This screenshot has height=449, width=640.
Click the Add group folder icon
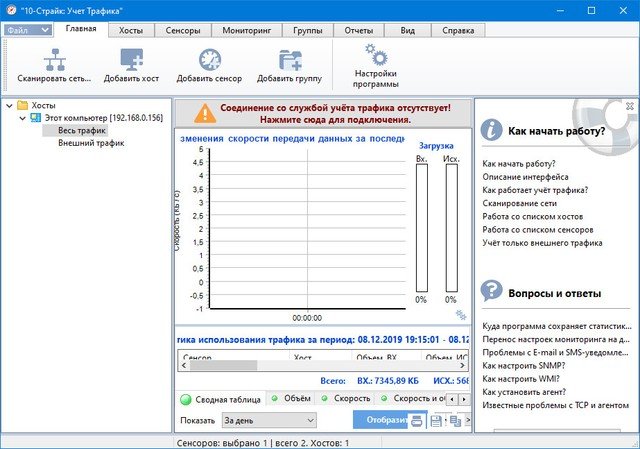click(289, 58)
